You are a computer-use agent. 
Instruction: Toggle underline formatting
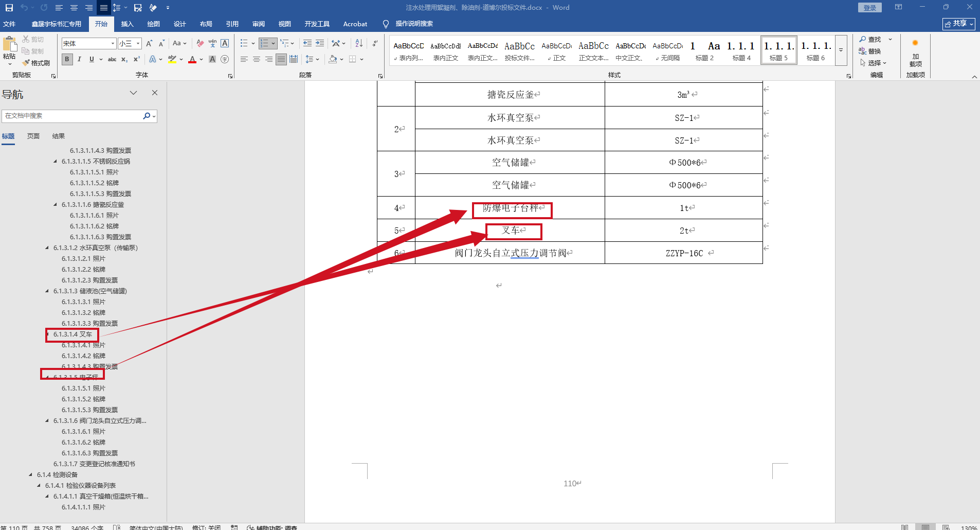click(x=92, y=59)
